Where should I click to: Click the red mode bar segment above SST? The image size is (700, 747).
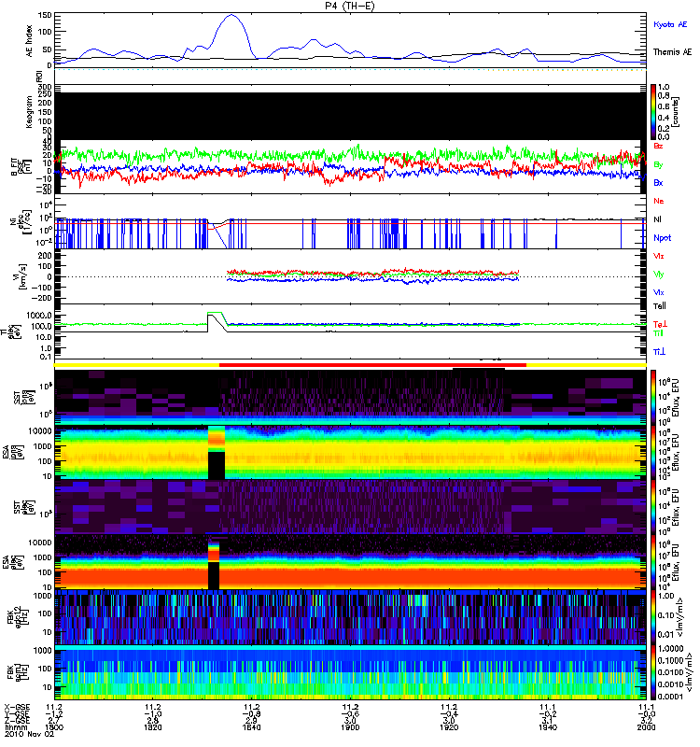pyautogui.click(x=372, y=365)
